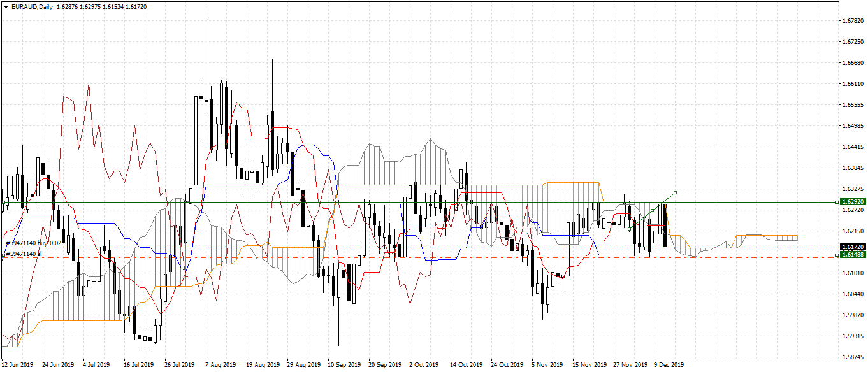Click the green 1.61488 price tag
Image resolution: width=868 pixels, height=372 pixels.
pyautogui.click(x=852, y=254)
